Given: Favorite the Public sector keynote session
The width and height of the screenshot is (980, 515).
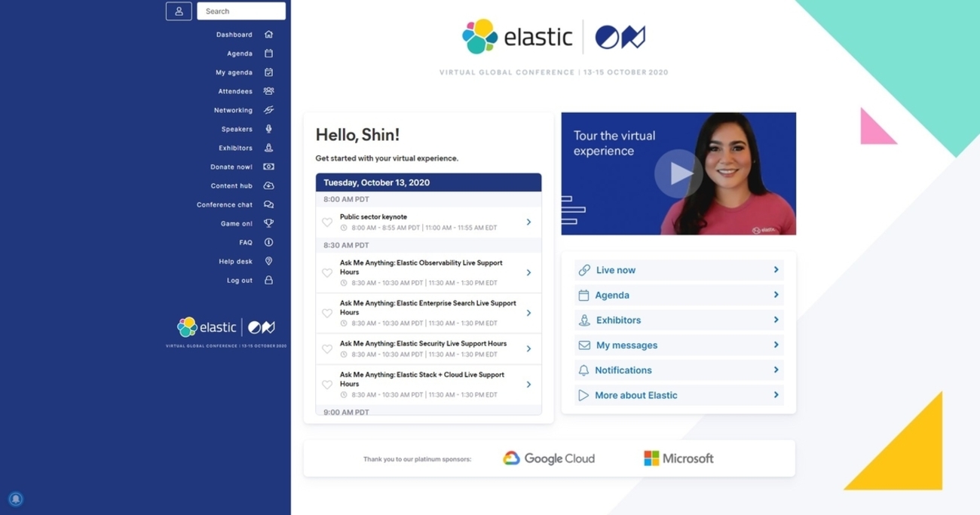Looking at the screenshot, I should [x=327, y=222].
